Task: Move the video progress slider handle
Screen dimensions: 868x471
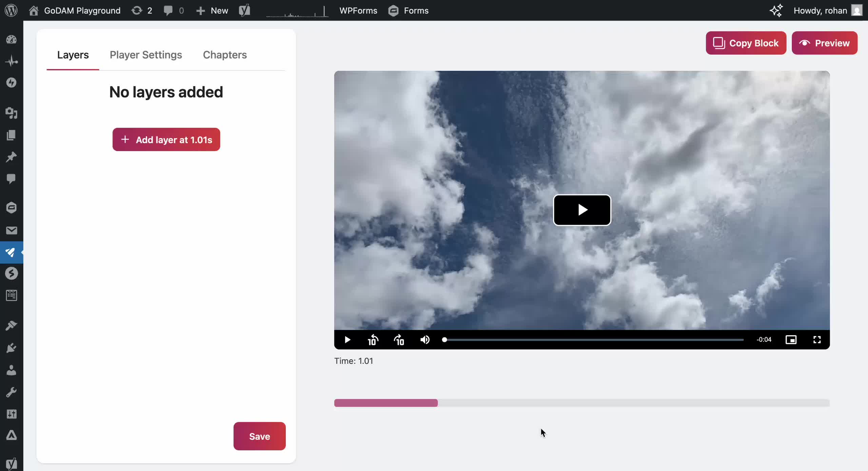Action: pos(444,340)
